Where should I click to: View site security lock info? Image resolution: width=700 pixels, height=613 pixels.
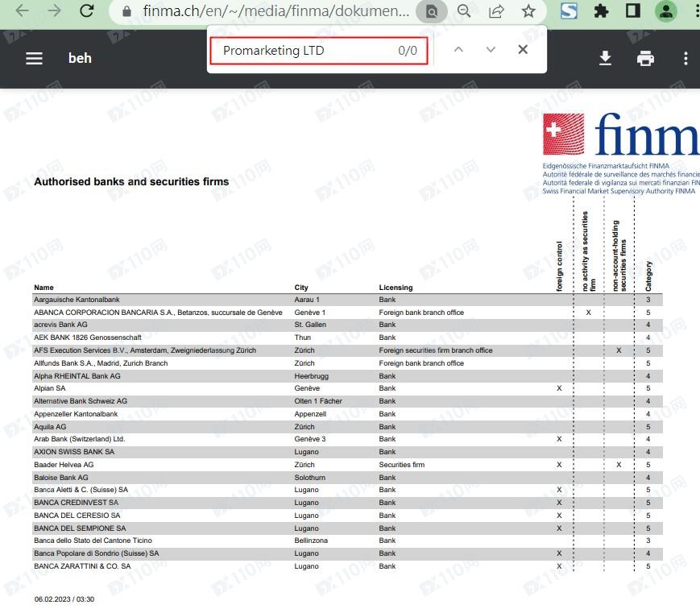point(126,11)
